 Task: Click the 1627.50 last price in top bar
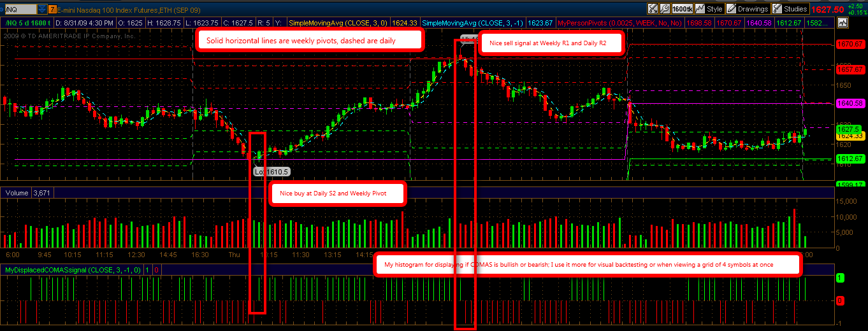pos(828,10)
